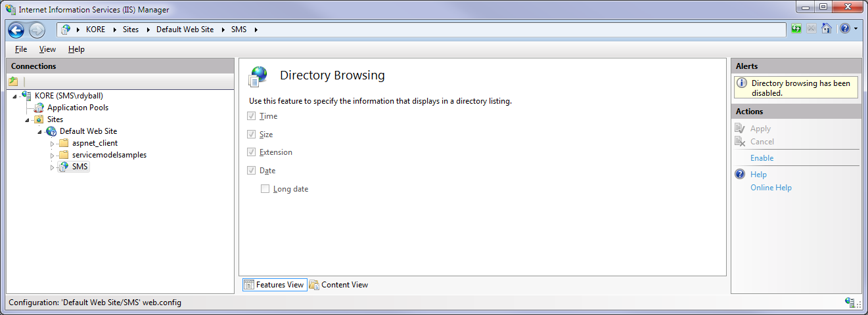
Task: Click Enable in the Actions pane
Action: coord(762,158)
